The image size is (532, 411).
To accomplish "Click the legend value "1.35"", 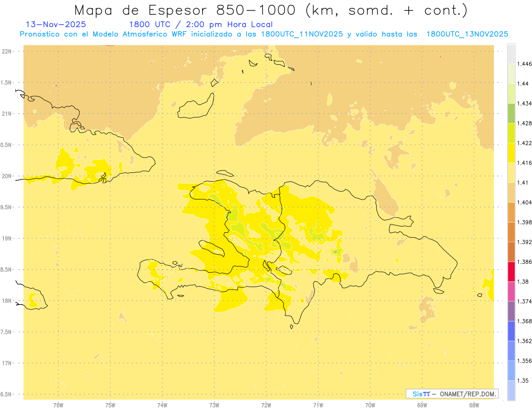I will coord(523,380).
